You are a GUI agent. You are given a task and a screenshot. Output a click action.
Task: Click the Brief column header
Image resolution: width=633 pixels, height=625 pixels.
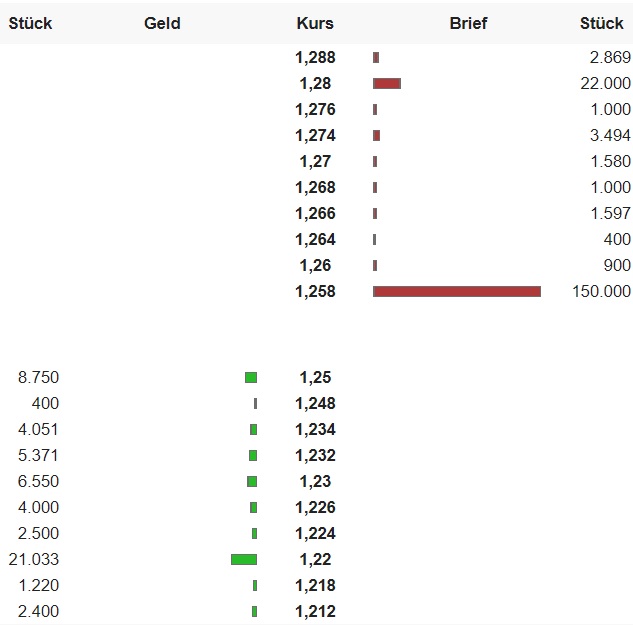[x=468, y=23]
